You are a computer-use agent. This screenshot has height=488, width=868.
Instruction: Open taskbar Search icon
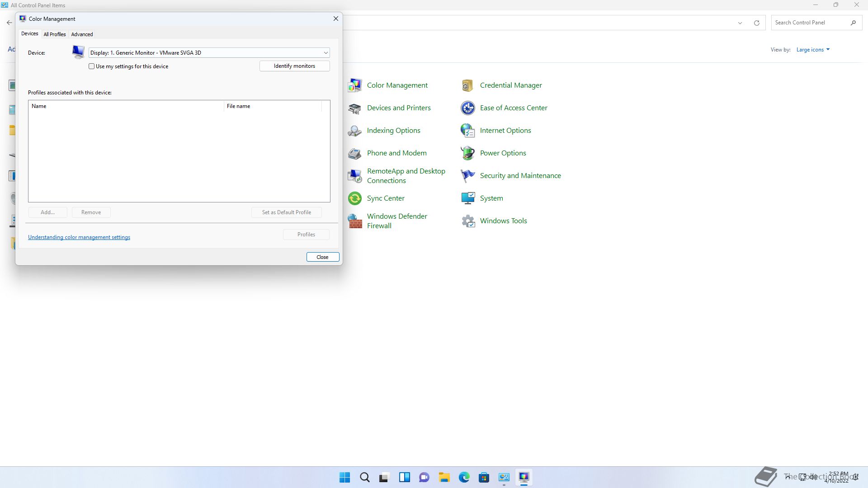[364, 477]
